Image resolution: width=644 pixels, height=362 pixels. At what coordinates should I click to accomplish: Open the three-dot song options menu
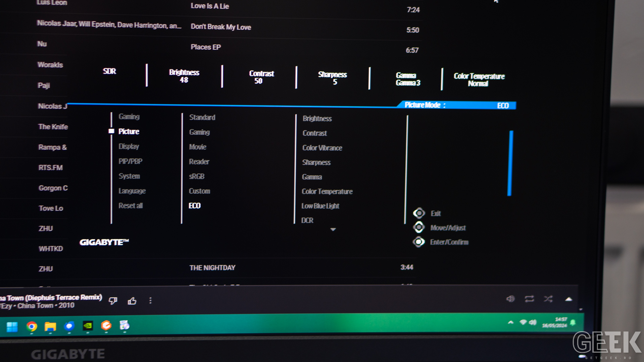(150, 301)
